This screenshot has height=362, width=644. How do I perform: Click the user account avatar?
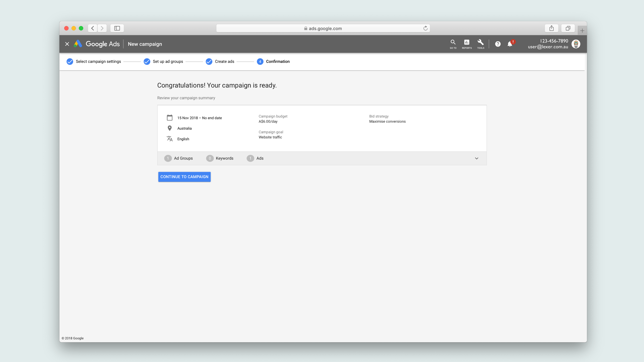coord(576,44)
